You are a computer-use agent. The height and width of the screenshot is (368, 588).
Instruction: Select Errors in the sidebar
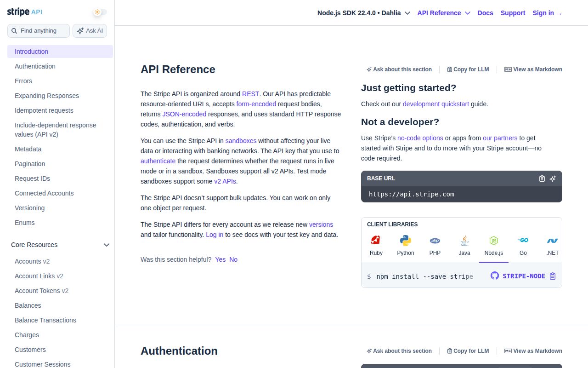[23, 81]
